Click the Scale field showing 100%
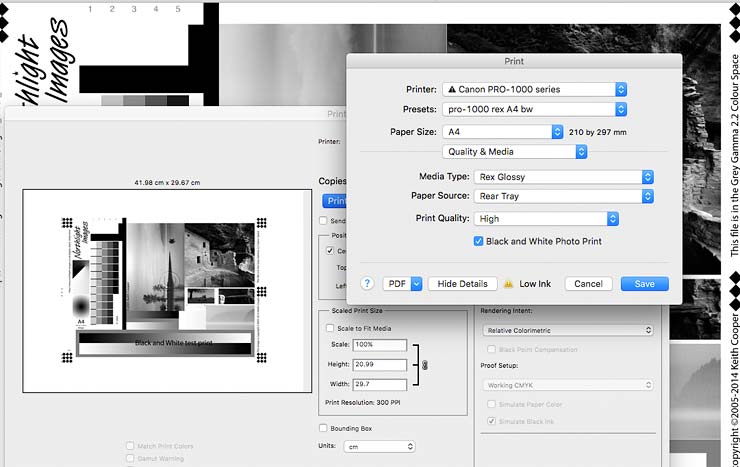Image resolution: width=740 pixels, height=467 pixels. pyautogui.click(x=379, y=345)
